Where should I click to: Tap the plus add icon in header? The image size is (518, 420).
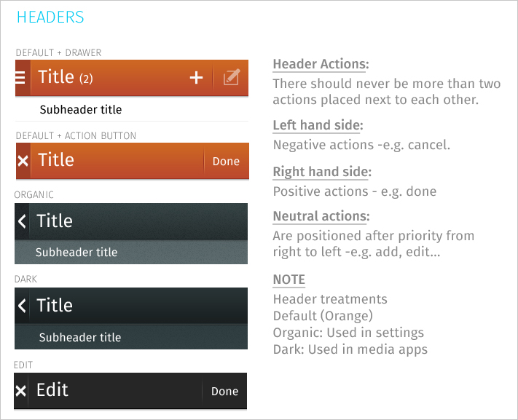196,78
